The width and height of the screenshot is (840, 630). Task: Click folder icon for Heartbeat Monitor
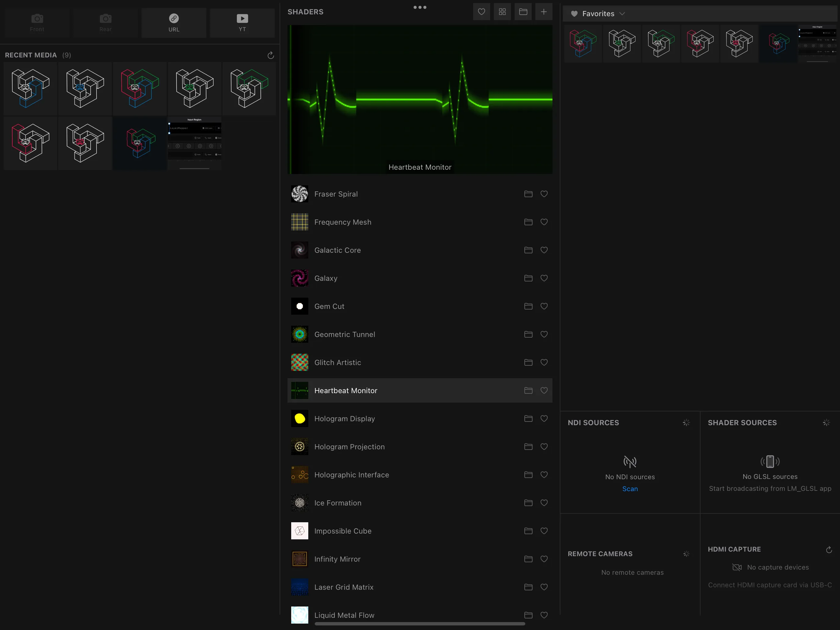528,391
